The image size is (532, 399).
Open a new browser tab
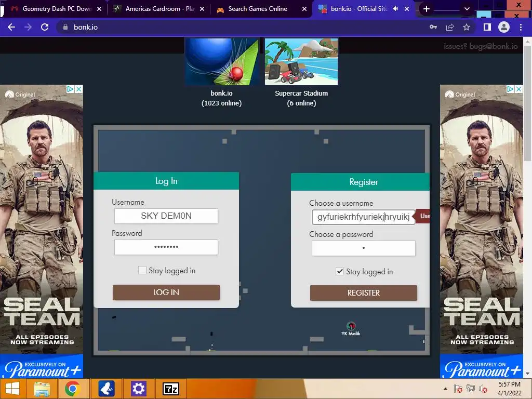pos(427,9)
